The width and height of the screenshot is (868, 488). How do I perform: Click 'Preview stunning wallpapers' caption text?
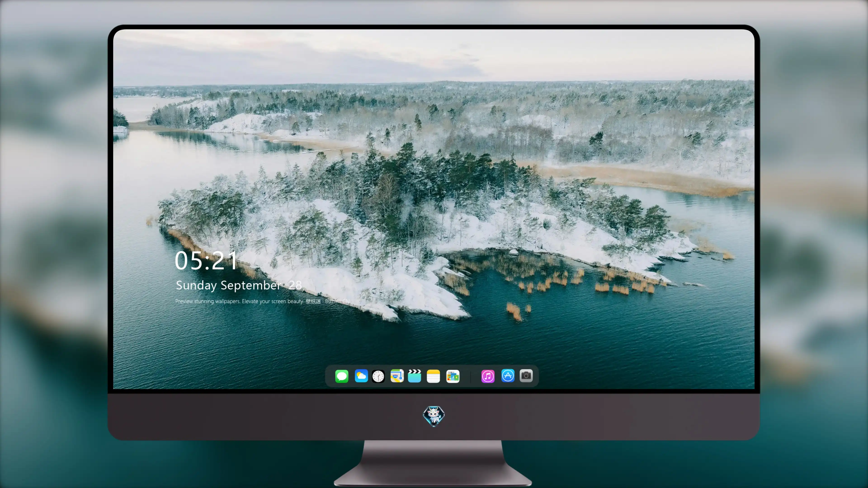pyautogui.click(x=262, y=301)
